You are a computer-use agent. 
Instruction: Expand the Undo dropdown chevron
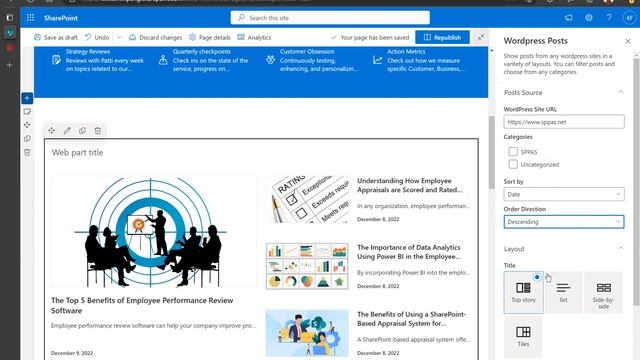tap(119, 38)
